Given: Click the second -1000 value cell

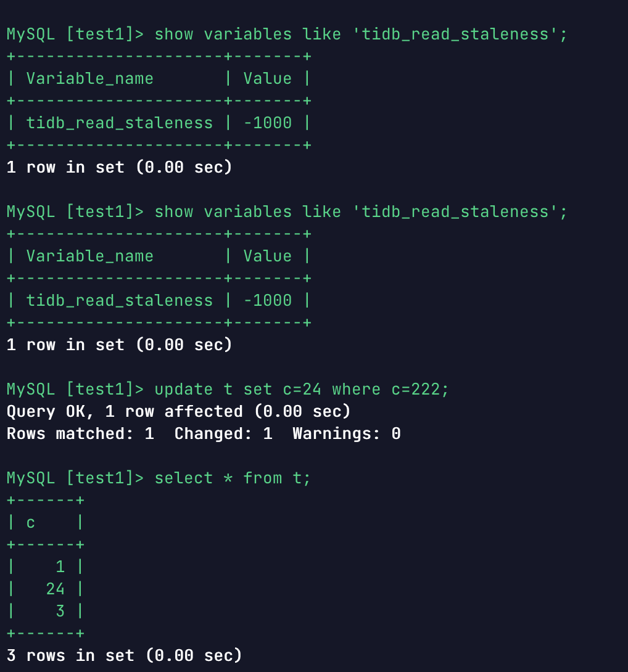Looking at the screenshot, I should [267, 300].
